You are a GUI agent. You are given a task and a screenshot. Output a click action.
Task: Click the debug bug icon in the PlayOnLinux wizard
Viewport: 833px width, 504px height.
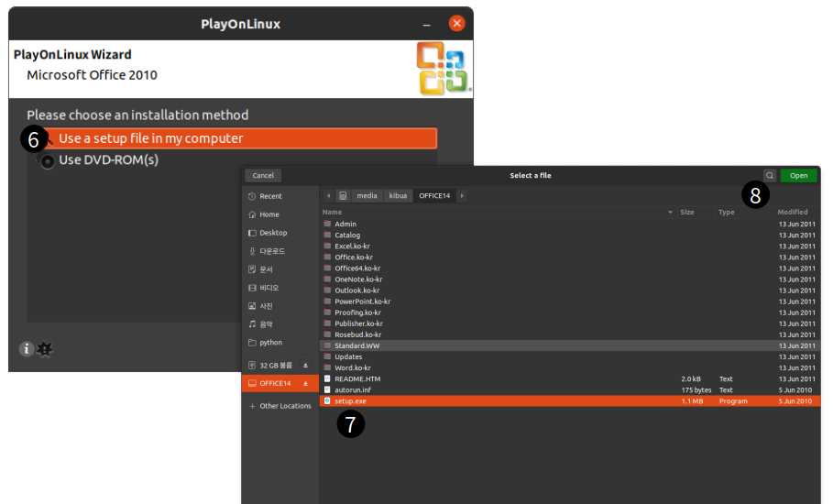(45, 349)
